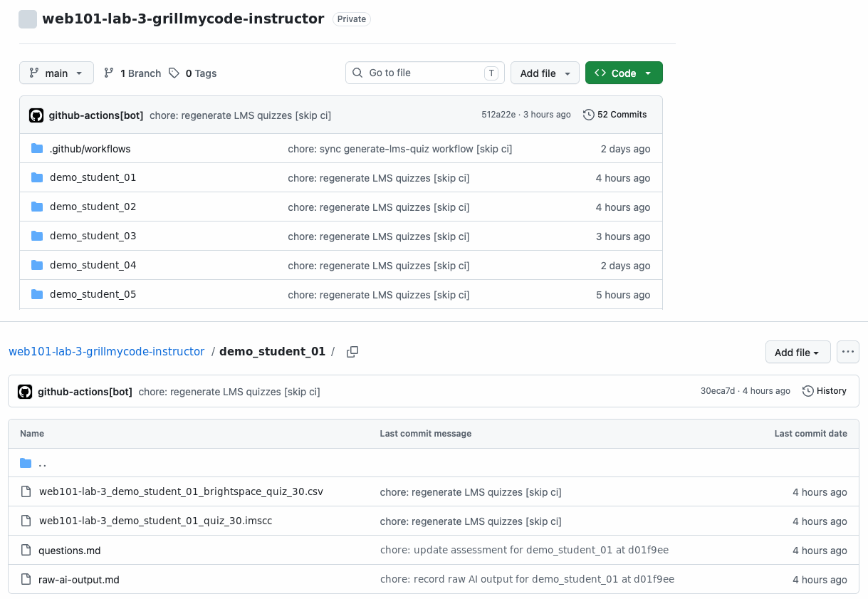Open the main branch selector dropdown
Screen dimensions: 868x599
(56, 73)
